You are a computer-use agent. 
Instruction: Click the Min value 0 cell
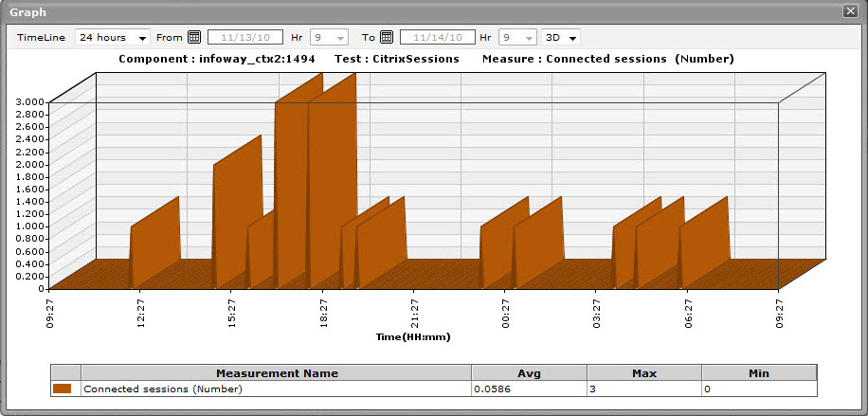tap(759, 389)
